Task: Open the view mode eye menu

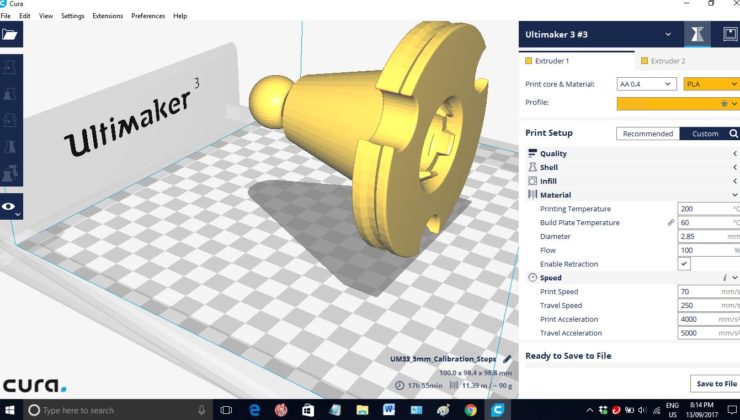Action: [x=10, y=207]
